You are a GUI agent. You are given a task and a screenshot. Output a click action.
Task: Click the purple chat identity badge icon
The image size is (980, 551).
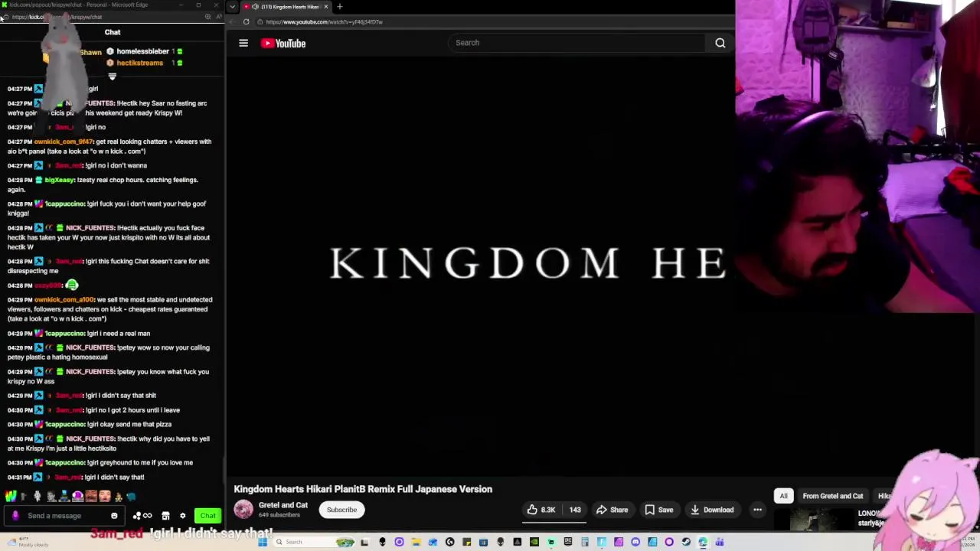click(x=15, y=516)
